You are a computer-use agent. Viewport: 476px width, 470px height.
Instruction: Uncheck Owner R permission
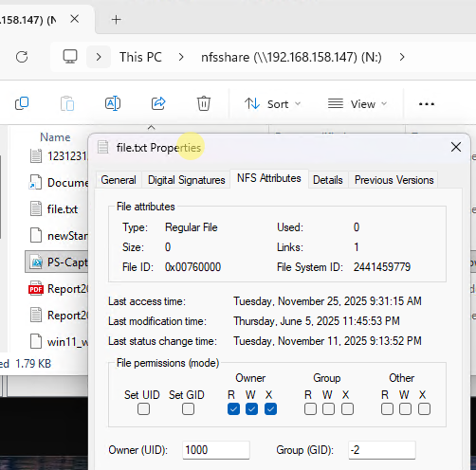click(x=233, y=409)
